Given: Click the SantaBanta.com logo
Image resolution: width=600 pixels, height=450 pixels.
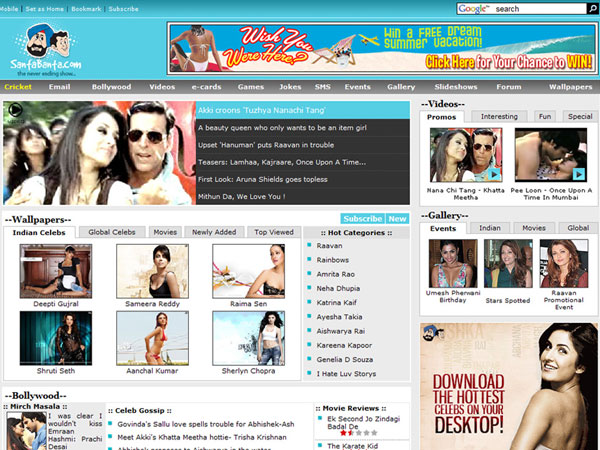Looking at the screenshot, I should pos(46,50).
